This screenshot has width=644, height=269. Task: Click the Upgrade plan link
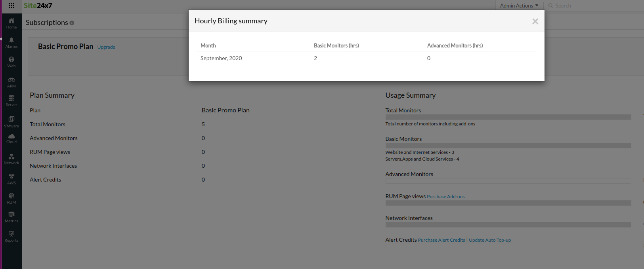[x=106, y=47]
